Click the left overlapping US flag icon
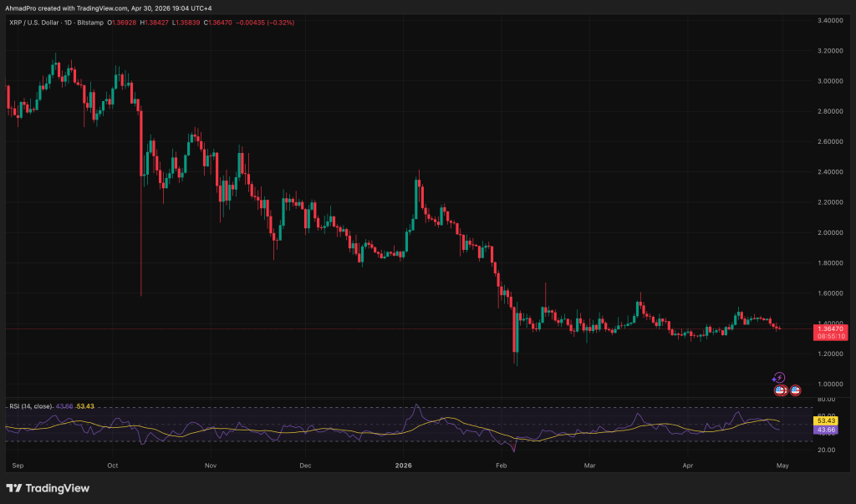 click(778, 389)
